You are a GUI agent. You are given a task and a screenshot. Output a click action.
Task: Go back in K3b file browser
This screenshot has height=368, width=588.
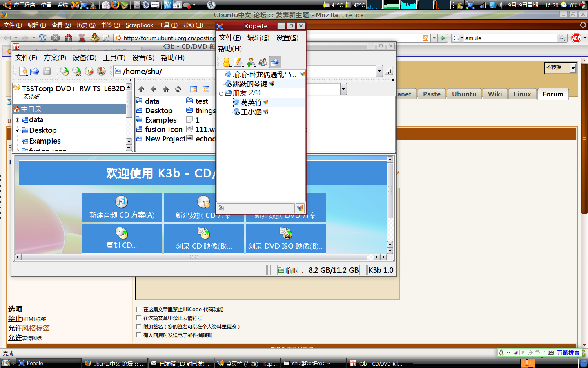(x=154, y=89)
